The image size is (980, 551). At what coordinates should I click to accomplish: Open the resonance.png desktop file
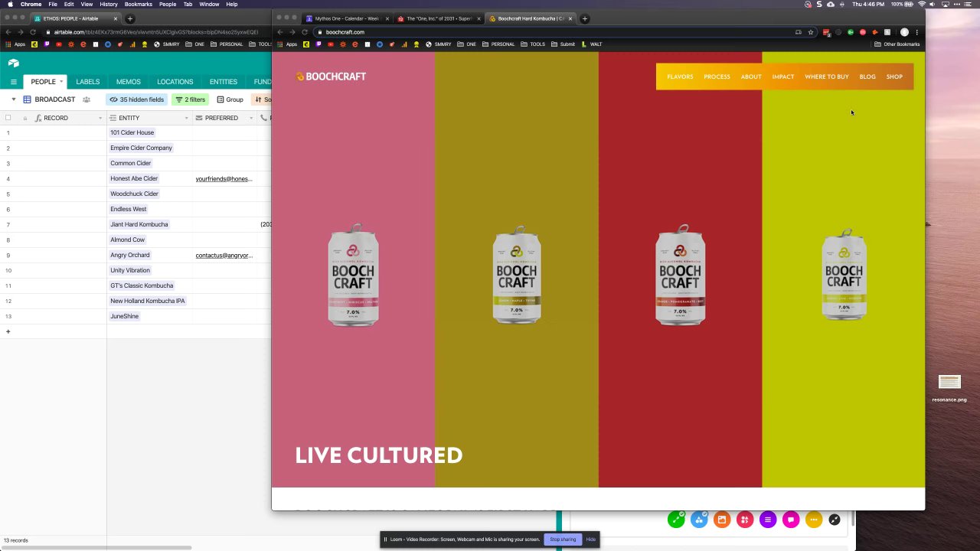[949, 388]
